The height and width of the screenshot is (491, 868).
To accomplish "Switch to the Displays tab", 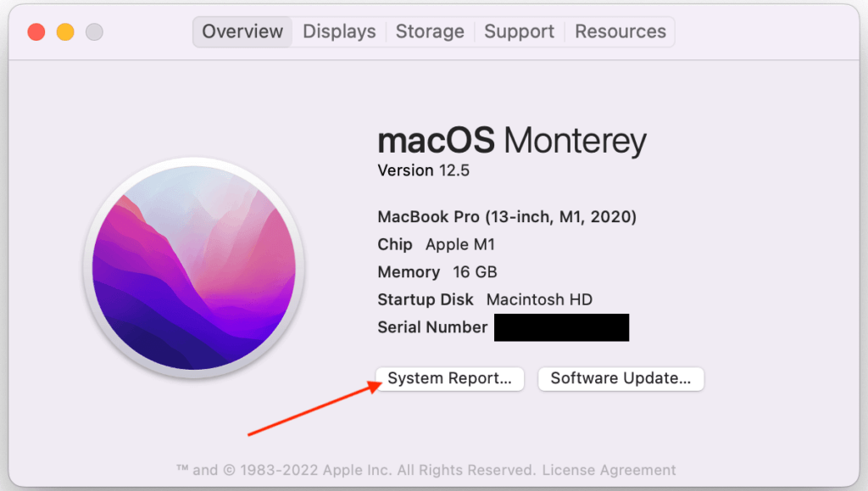I will tap(338, 31).
